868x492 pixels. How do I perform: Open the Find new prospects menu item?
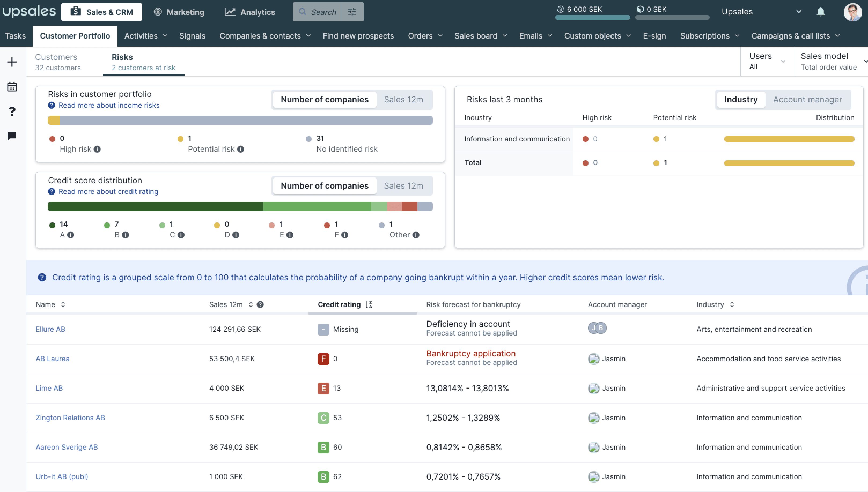point(358,36)
